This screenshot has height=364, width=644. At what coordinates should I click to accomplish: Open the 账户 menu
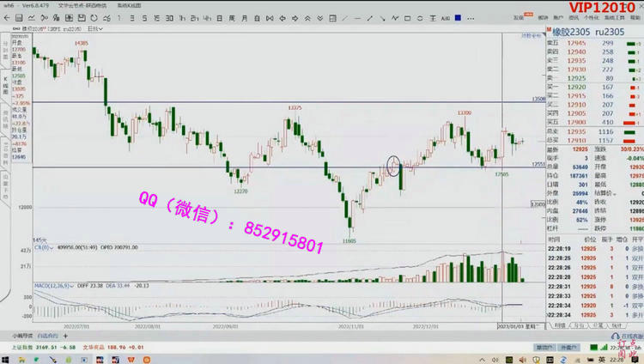[558, 16]
